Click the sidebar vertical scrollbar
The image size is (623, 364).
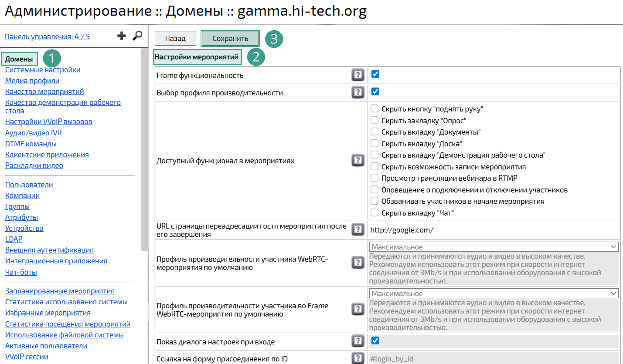coord(145,150)
